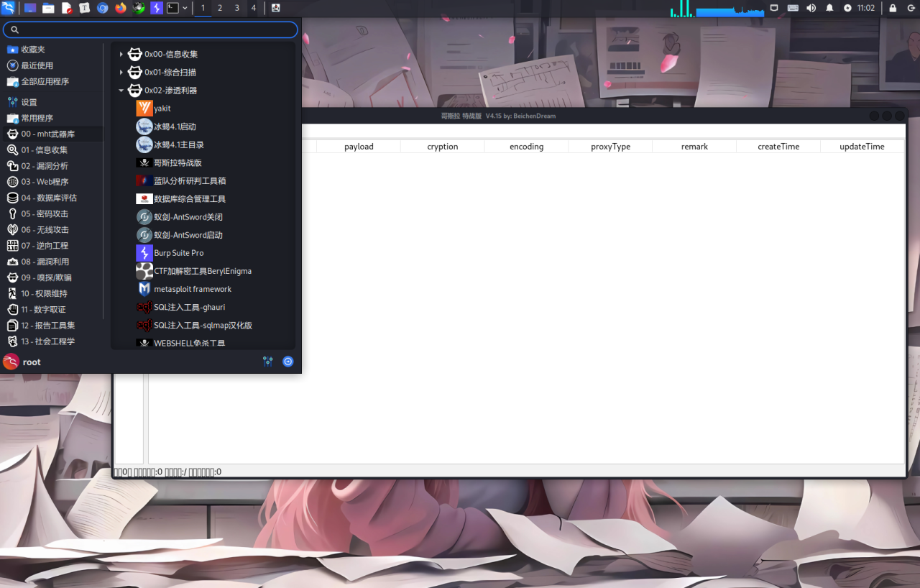The width and height of the screenshot is (920, 588).
Task: Collapse the 0x02-渗透利器 folder
Action: tap(163, 91)
